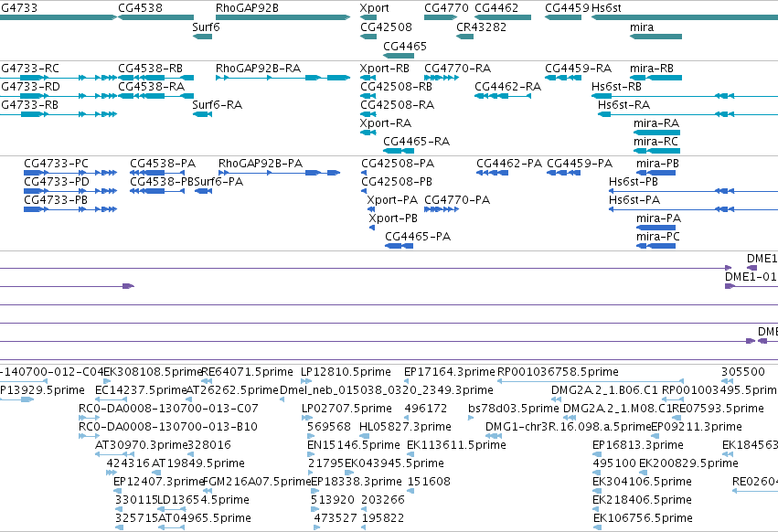The width and height of the screenshot is (778, 532).
Task: Select the CG4538-RA transcript label
Action: (x=152, y=86)
